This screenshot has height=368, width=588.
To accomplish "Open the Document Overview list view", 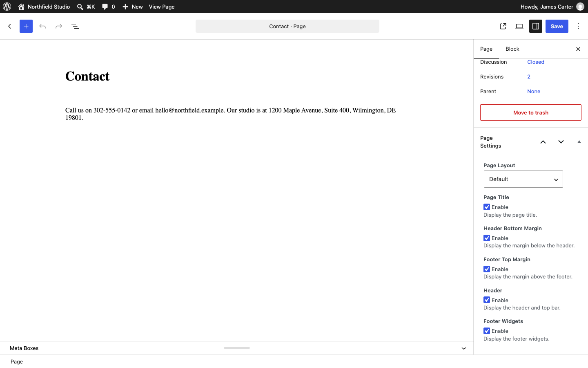I will click(75, 26).
